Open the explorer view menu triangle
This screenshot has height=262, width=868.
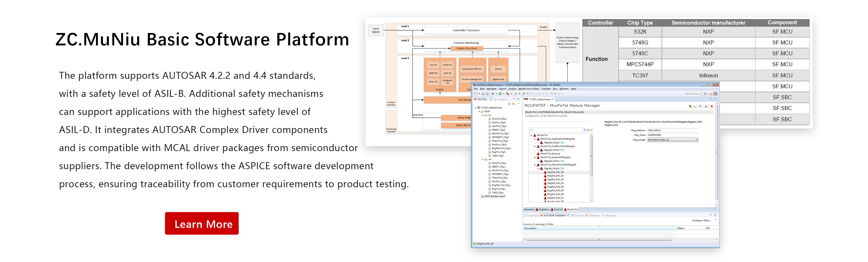[519, 103]
